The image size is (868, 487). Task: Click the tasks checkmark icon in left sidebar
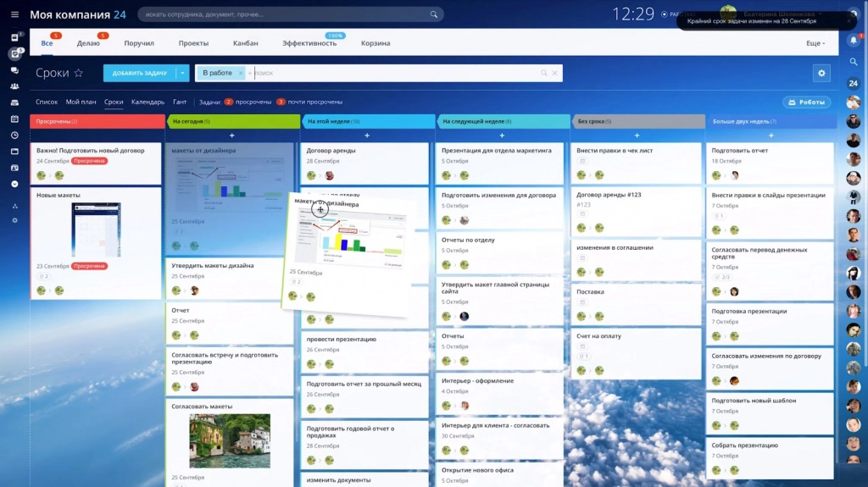(x=14, y=54)
